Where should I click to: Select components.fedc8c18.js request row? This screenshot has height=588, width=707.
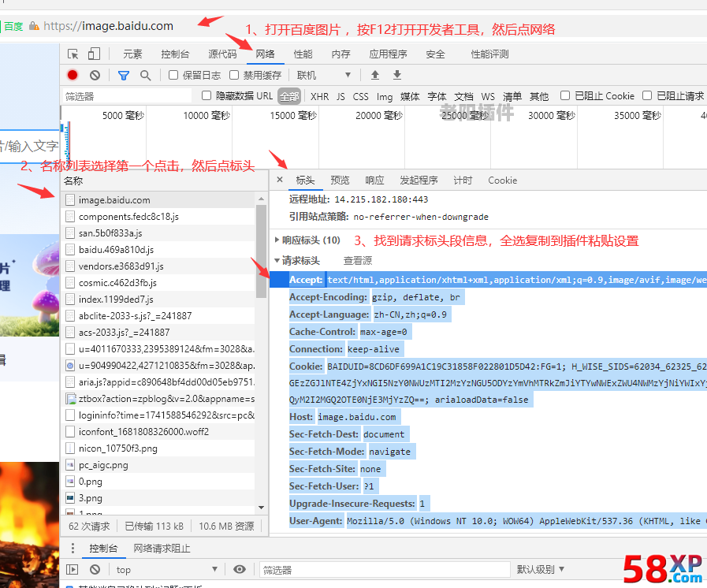click(x=158, y=217)
